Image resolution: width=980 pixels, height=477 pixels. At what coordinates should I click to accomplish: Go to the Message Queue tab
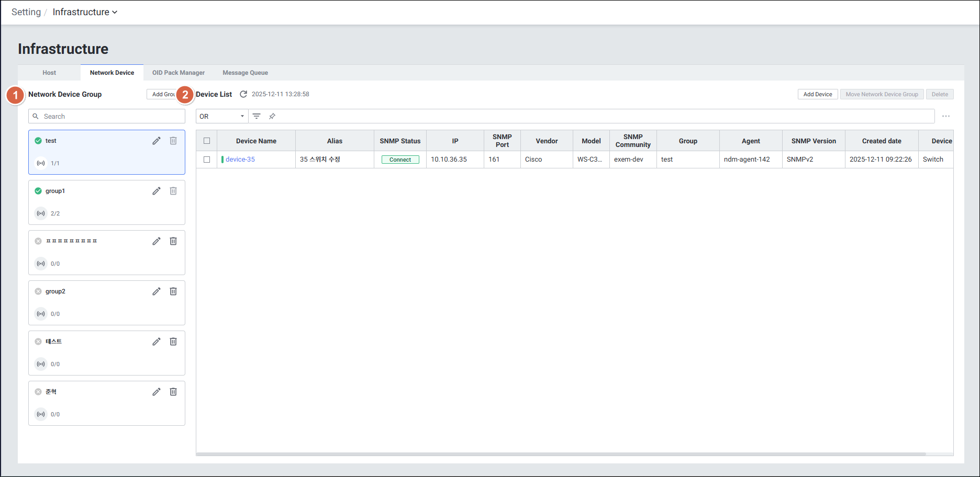point(245,73)
